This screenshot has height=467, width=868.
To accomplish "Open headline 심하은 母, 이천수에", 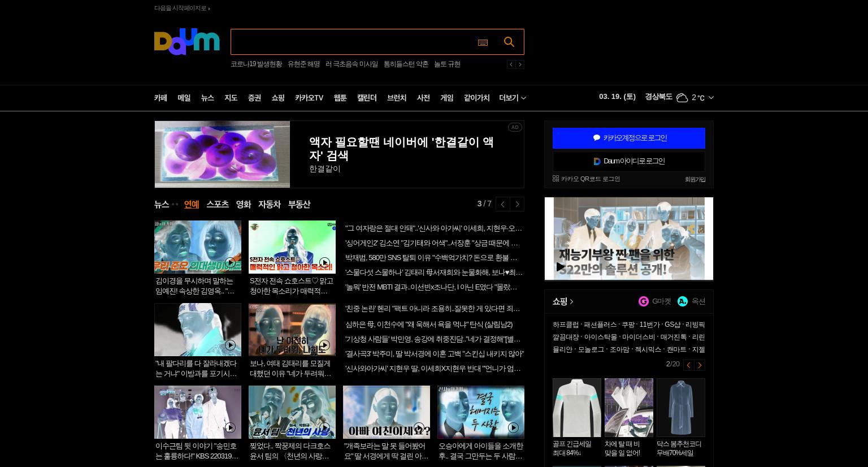I will 429,325.
